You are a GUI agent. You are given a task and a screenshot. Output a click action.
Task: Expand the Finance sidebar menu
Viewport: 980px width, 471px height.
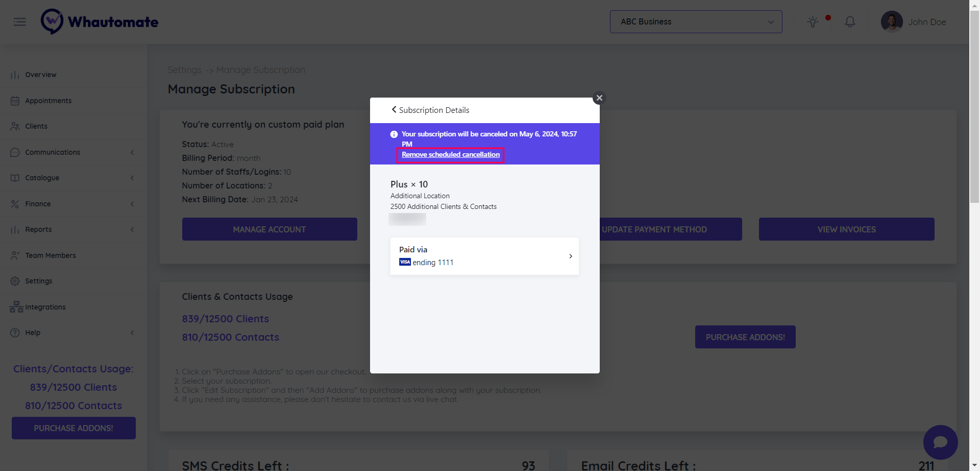click(x=38, y=204)
